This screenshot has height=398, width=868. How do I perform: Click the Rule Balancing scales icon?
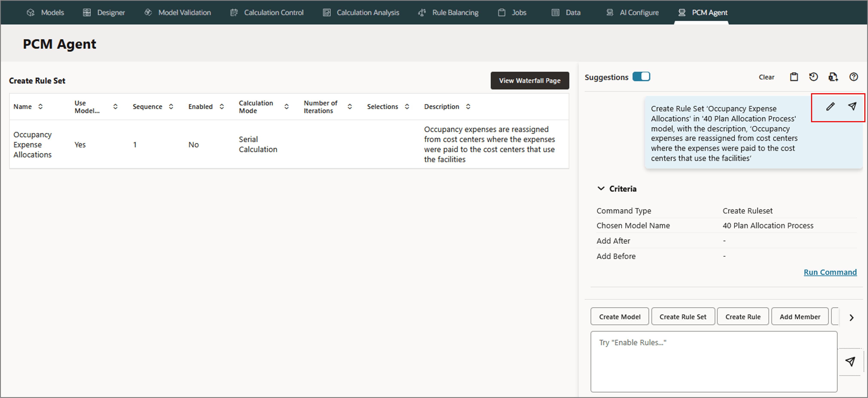point(422,13)
